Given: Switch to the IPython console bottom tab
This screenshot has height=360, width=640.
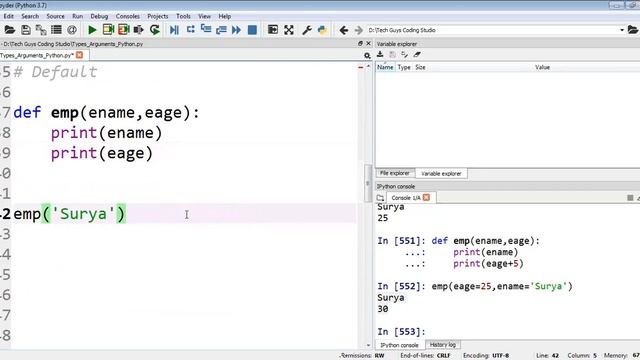Looking at the screenshot, I should click(x=399, y=345).
